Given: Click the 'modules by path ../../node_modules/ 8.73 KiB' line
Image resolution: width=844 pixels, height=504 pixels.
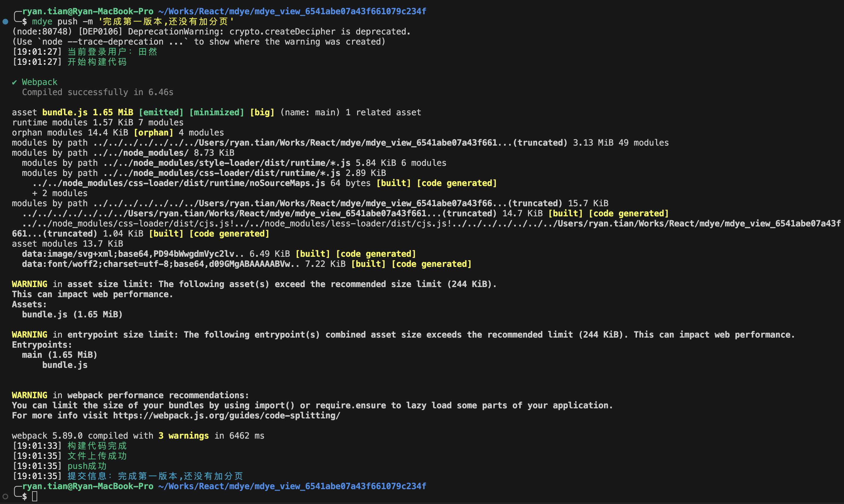Looking at the screenshot, I should click(x=123, y=153).
